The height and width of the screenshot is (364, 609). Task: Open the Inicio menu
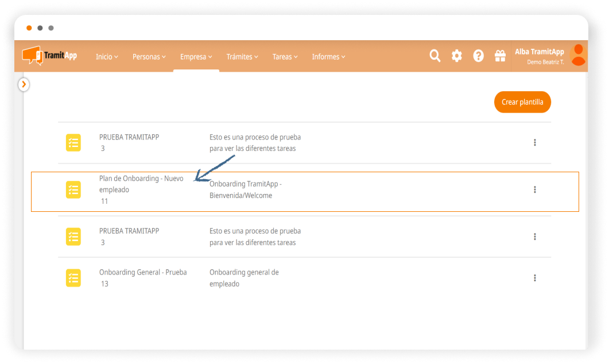(107, 57)
